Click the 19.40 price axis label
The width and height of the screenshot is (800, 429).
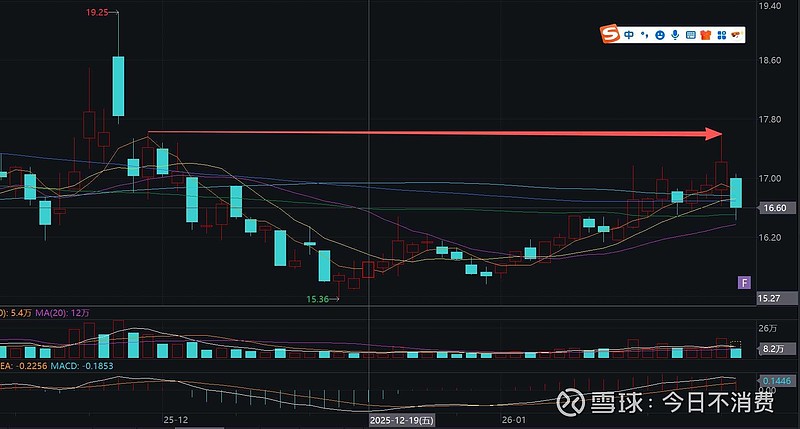769,6
